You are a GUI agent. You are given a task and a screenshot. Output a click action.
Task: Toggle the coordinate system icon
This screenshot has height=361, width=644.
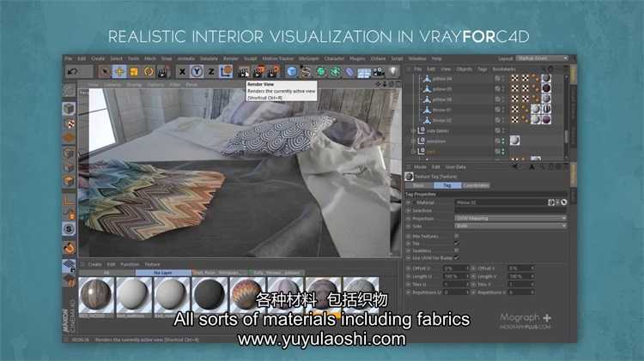click(x=226, y=72)
